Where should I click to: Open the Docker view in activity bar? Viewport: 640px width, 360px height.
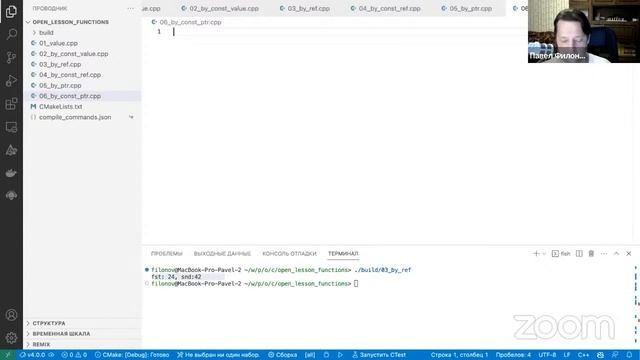pyautogui.click(x=11, y=173)
